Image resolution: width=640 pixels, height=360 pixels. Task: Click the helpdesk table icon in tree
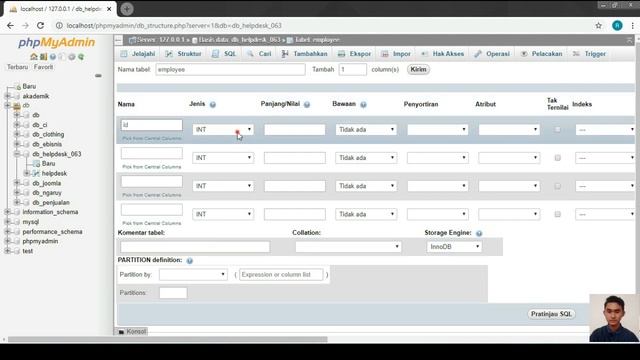pos(36,173)
